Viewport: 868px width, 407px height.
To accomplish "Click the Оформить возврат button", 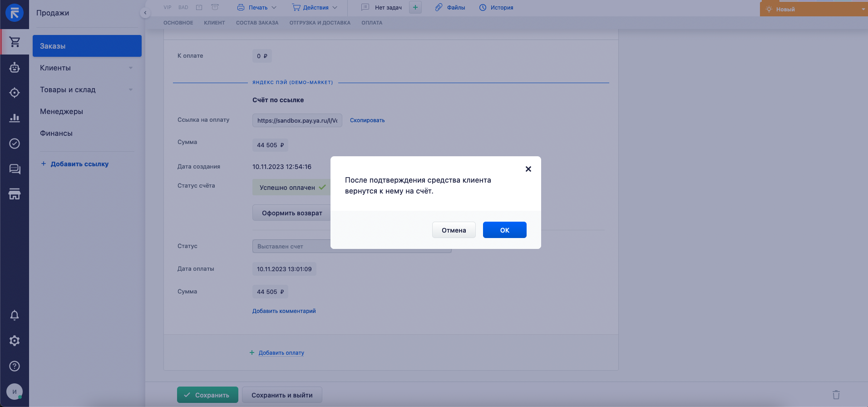I will click(291, 213).
